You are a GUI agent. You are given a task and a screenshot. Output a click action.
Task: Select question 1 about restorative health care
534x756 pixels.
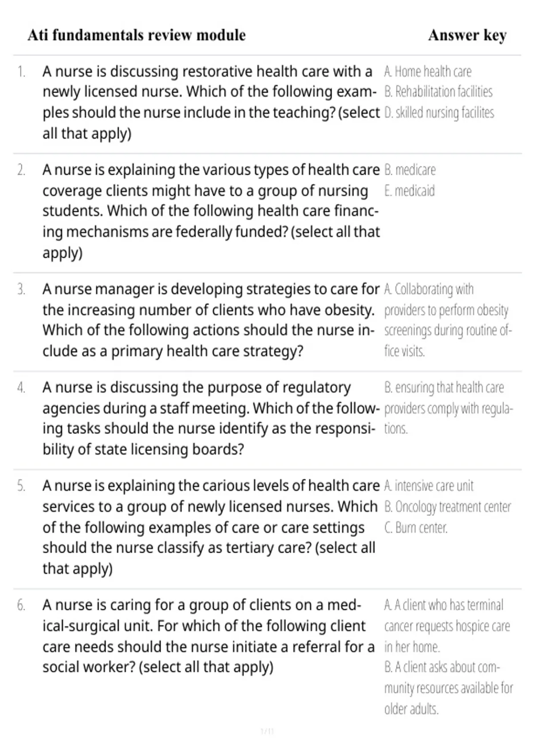coord(211,102)
